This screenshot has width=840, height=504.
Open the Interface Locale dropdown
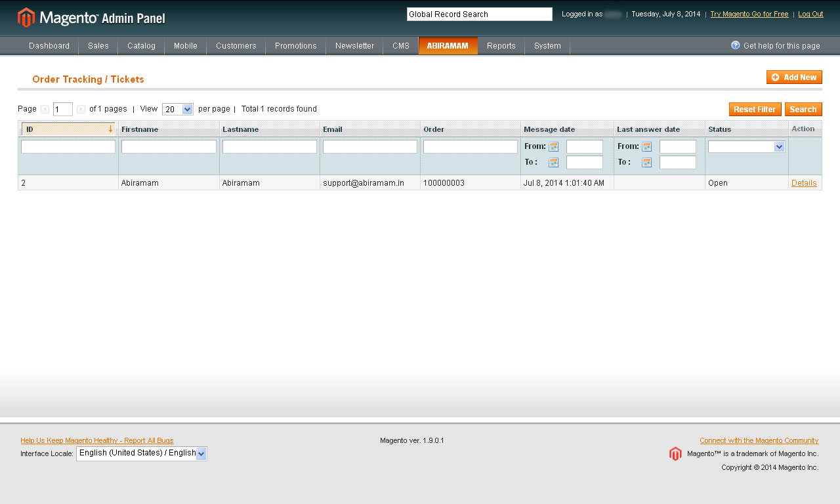point(142,453)
